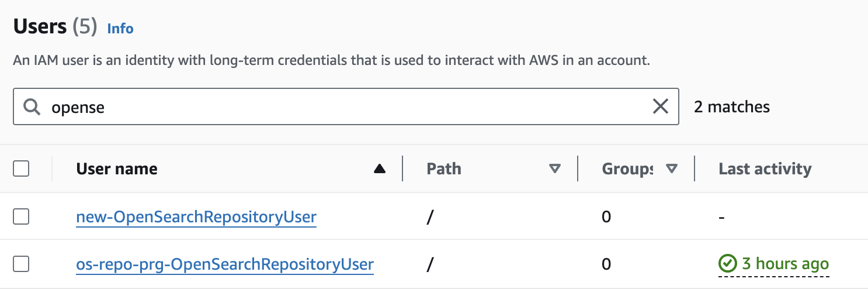Click the search magnifier icon
868x289 pixels.
point(32,106)
